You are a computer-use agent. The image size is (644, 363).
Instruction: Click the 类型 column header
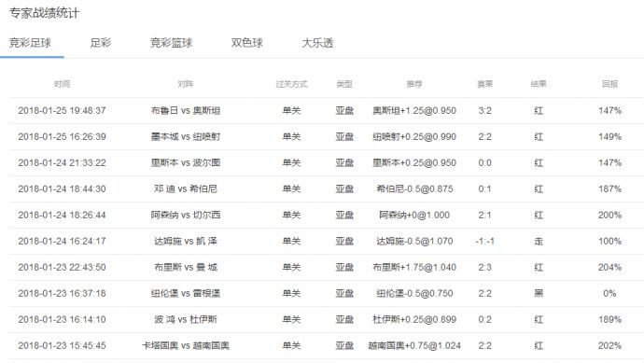click(344, 84)
